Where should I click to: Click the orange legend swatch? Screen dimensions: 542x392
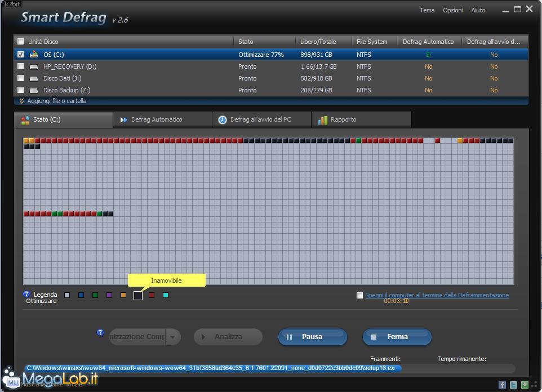click(123, 295)
